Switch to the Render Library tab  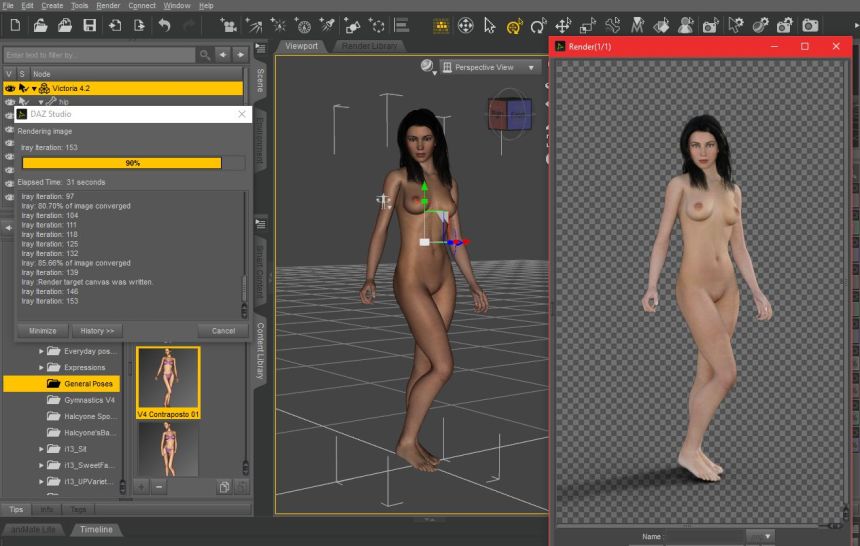point(370,46)
